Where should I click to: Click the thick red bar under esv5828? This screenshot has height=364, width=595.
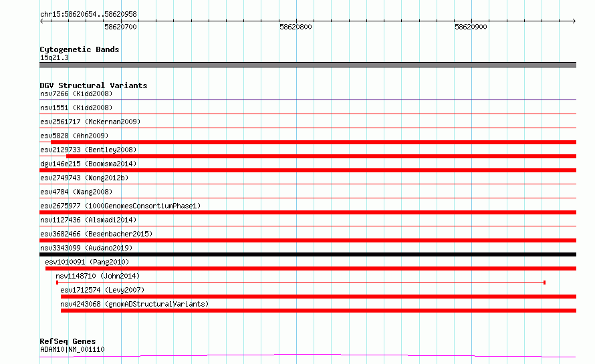314,142
